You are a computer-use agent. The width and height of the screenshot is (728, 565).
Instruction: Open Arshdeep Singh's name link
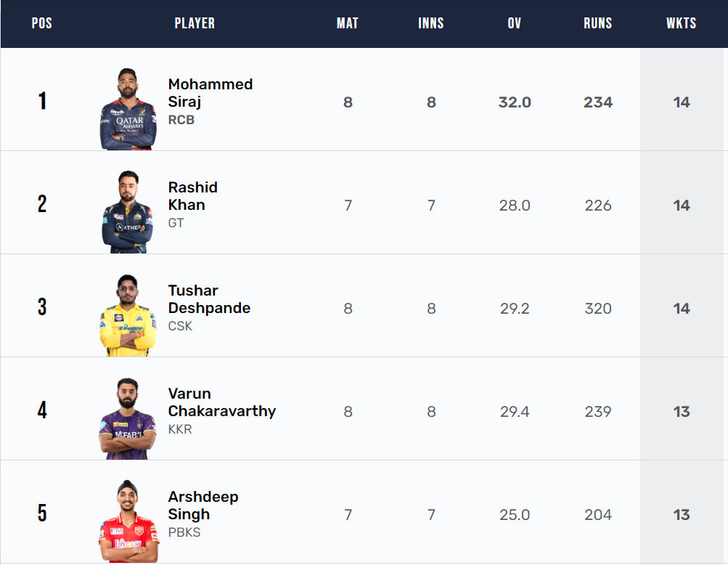pos(203,505)
